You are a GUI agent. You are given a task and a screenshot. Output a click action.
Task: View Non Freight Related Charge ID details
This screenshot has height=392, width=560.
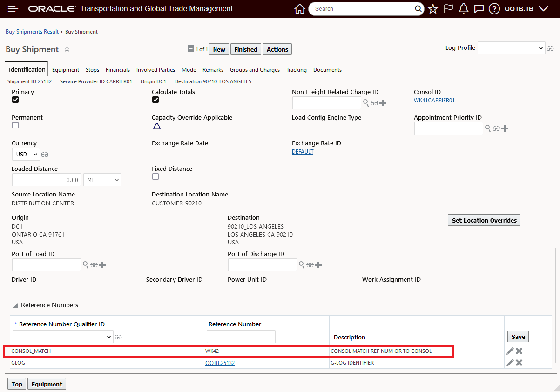(374, 103)
